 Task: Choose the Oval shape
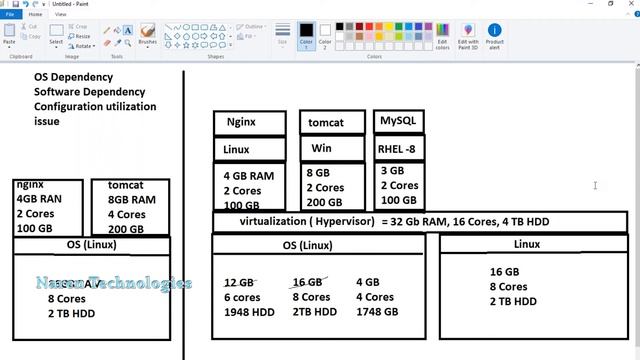(x=186, y=27)
